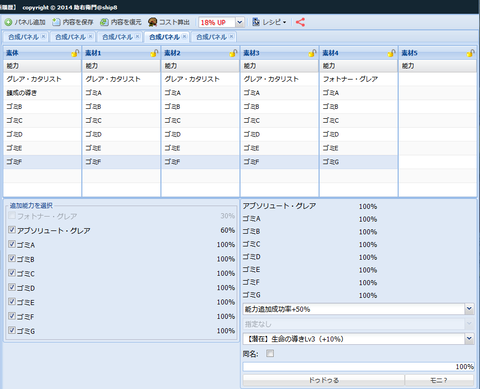Screen dimensions: 480x389
Task: Click the 100% success rate progress bar
Action: pos(358,367)
